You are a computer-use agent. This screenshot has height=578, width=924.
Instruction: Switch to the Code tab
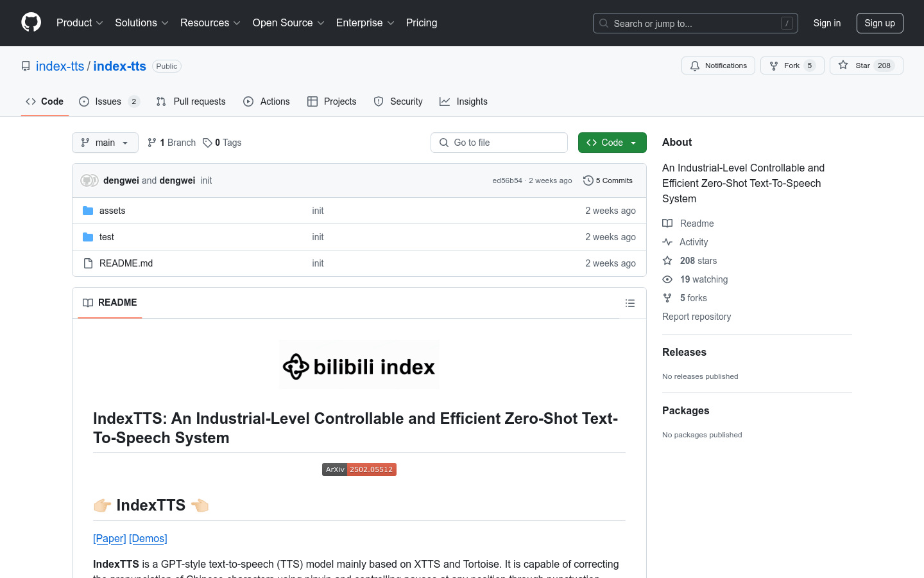(x=45, y=101)
